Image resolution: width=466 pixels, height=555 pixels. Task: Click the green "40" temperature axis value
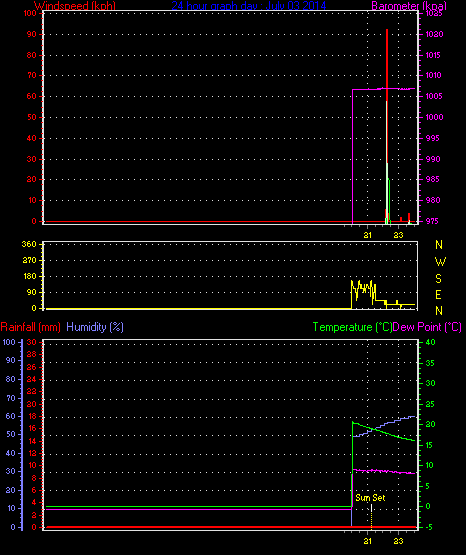(x=430, y=342)
